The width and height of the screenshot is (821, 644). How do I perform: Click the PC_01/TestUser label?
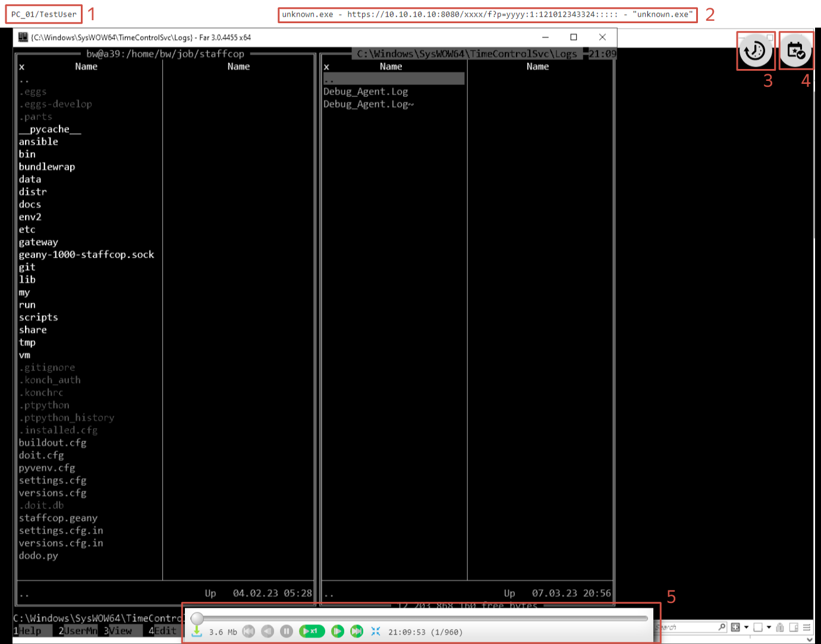click(44, 14)
